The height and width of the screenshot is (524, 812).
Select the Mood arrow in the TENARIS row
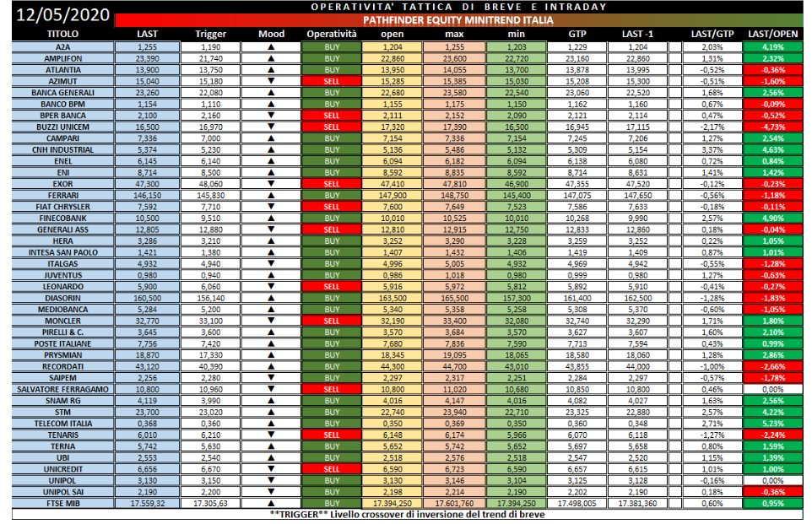pyautogui.click(x=271, y=435)
